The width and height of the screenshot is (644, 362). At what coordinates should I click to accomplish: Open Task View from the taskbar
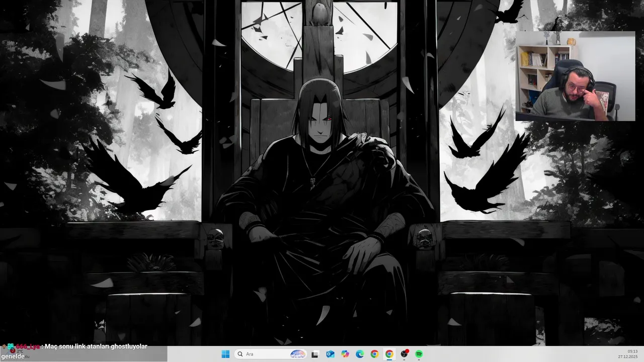(315, 354)
